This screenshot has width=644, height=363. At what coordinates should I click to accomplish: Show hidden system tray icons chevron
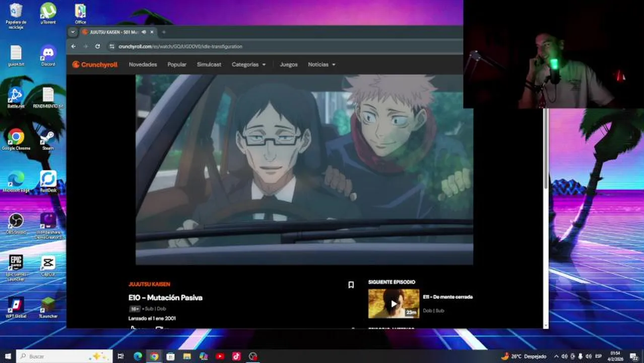pyautogui.click(x=556, y=356)
